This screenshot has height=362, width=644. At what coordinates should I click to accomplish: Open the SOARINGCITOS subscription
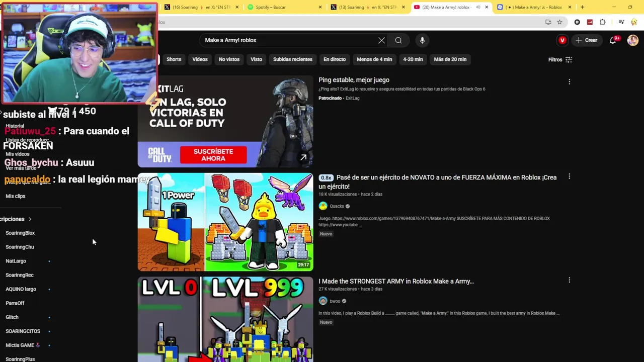23,331
